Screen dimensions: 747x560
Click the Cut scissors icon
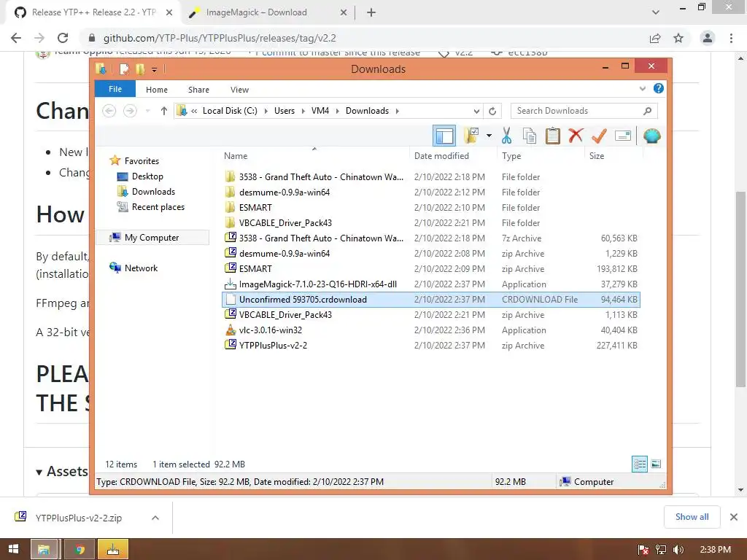[x=506, y=136]
